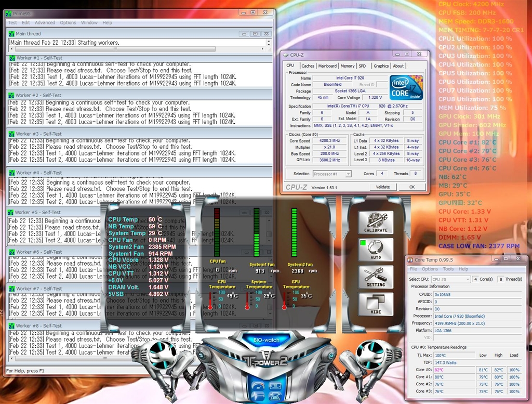This screenshot has height=404, width=532.
Task: Click the Core Temp title bar icon
Action: pyautogui.click(x=410, y=260)
